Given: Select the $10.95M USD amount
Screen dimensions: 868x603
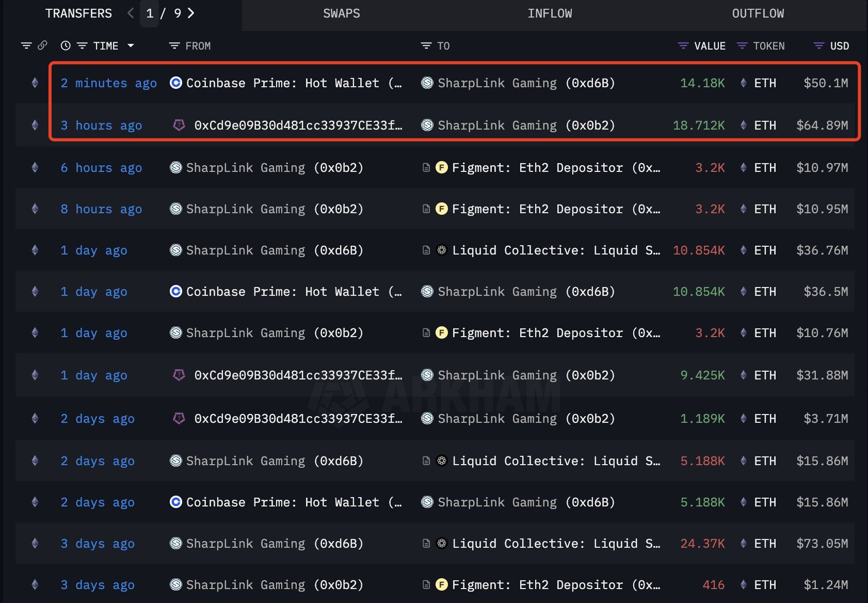Looking at the screenshot, I should coord(822,209).
